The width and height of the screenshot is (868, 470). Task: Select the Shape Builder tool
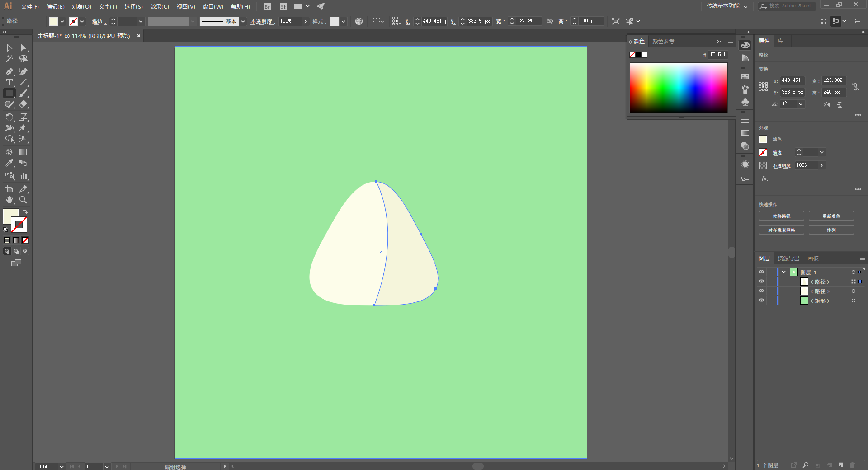coord(9,139)
